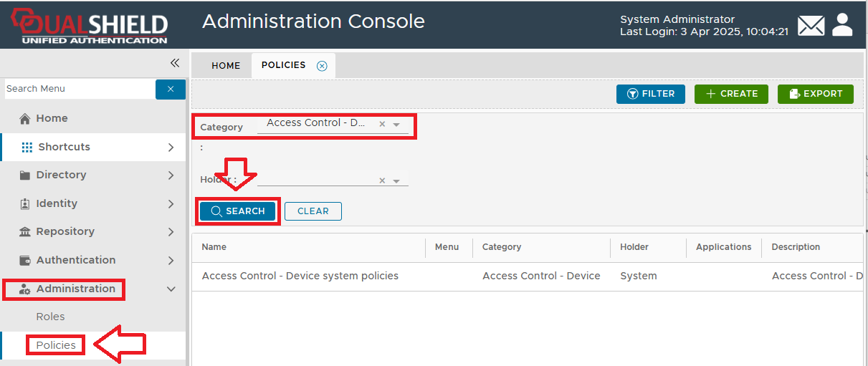
Task: Click the Home icon in the sidebar
Action: [25, 119]
